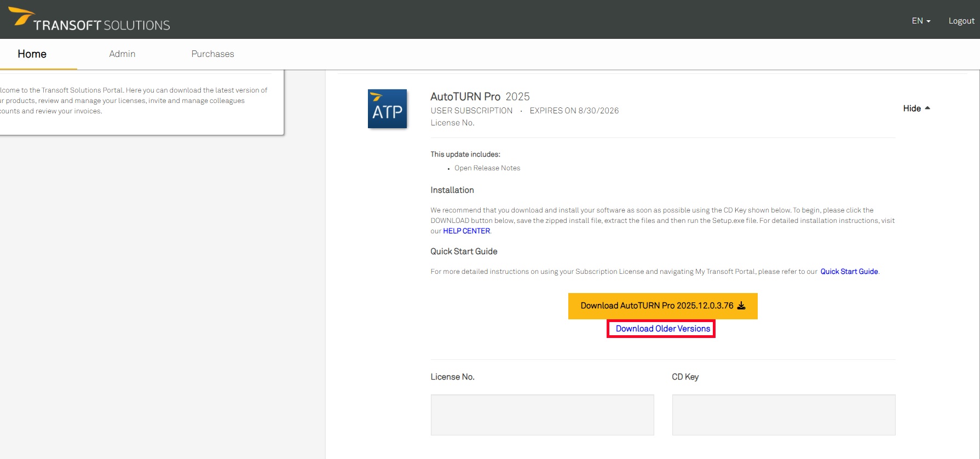Collapse product details with Hide arrow
This screenshot has width=980, height=459.
[x=916, y=108]
